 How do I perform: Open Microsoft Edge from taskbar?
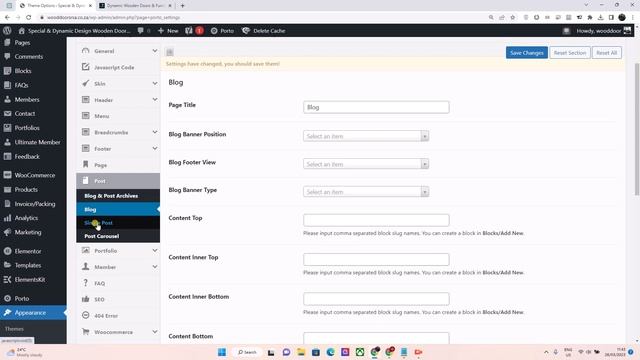(x=331, y=352)
